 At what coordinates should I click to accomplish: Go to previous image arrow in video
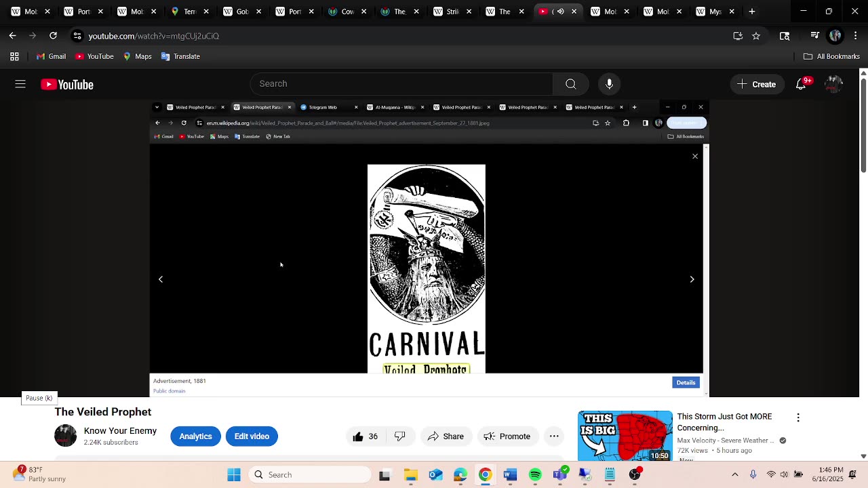tap(161, 279)
